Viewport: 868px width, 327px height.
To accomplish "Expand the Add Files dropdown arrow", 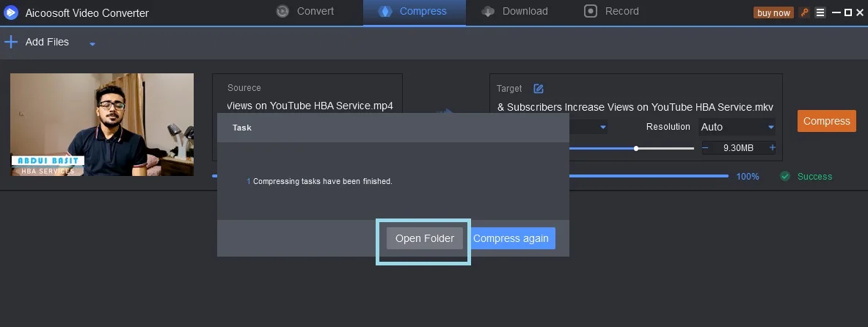I will 92,44.
